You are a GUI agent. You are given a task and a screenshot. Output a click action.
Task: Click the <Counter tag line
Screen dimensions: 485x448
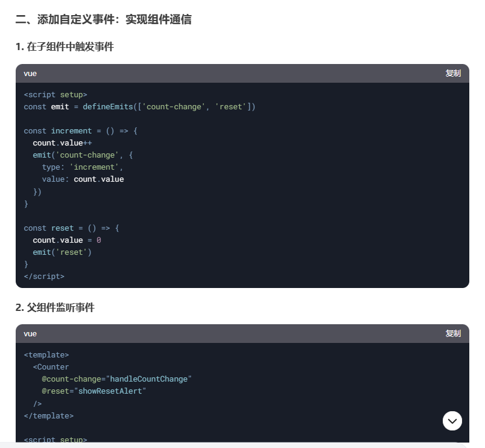51,367
